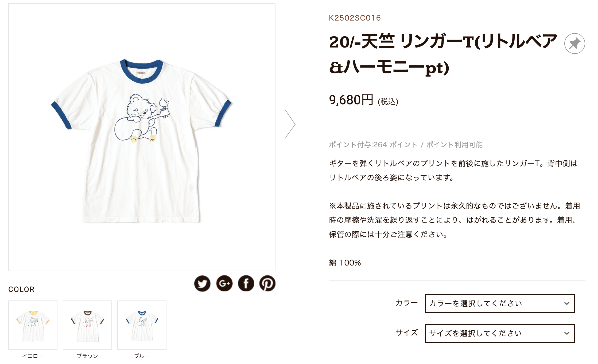Screen dimensions: 598x364
Task: Show next product image with arrow
Action: (x=290, y=124)
